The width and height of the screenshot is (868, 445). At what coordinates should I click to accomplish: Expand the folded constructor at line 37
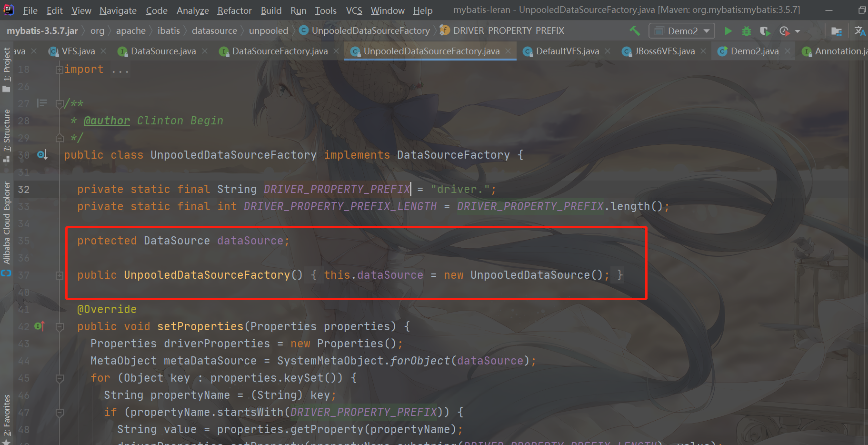60,275
